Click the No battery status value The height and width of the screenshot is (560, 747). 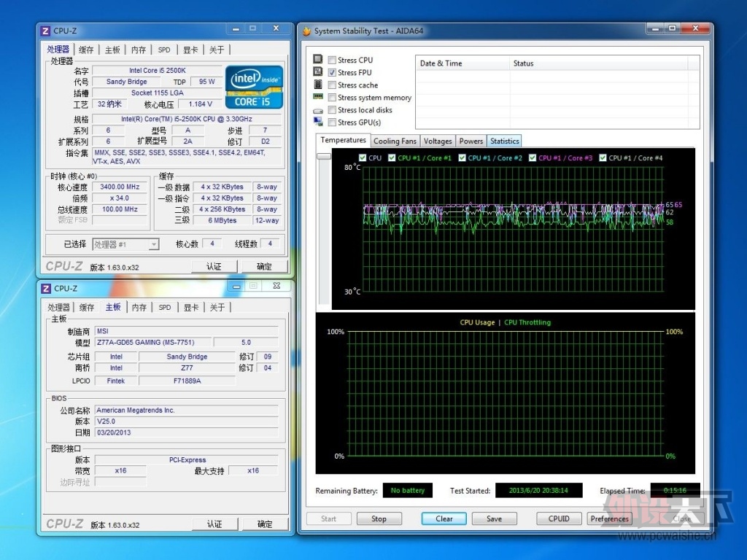click(408, 491)
